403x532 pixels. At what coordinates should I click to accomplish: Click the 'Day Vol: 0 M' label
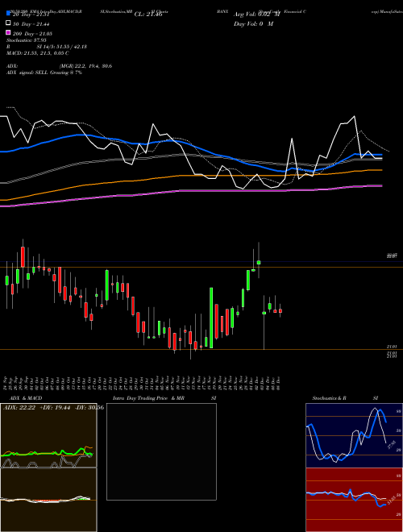point(253,23)
